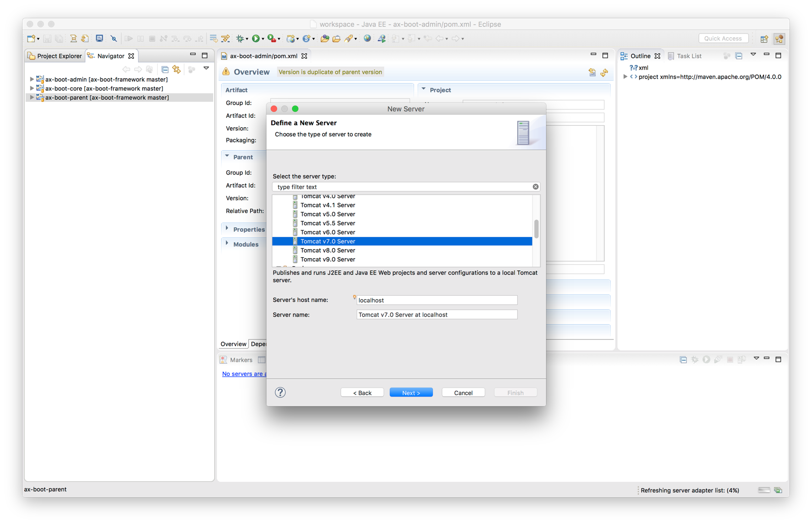
Task: Select the Overview tab at editor bottom
Action: pyautogui.click(x=233, y=344)
